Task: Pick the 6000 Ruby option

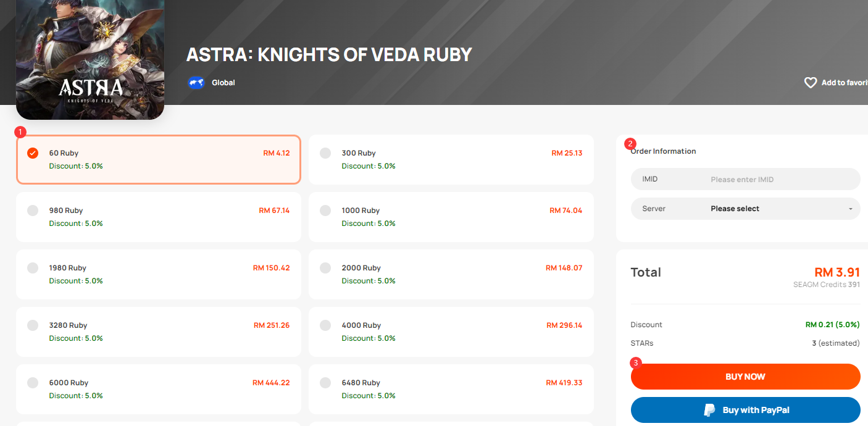Action: tap(159, 389)
